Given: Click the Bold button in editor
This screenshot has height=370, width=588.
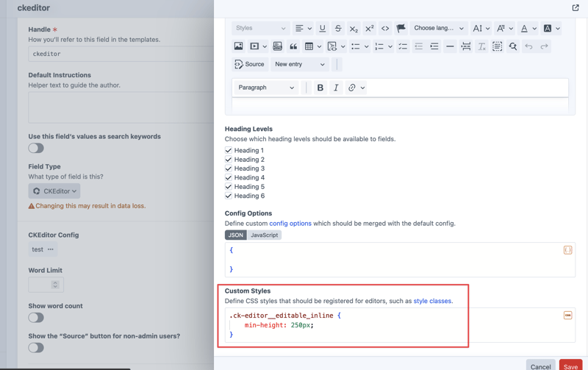Looking at the screenshot, I should 320,88.
